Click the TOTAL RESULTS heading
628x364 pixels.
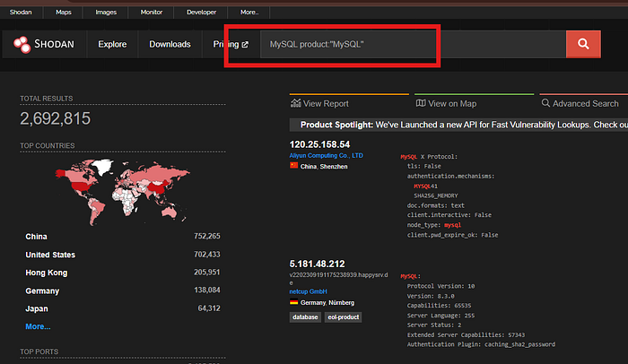[47, 99]
